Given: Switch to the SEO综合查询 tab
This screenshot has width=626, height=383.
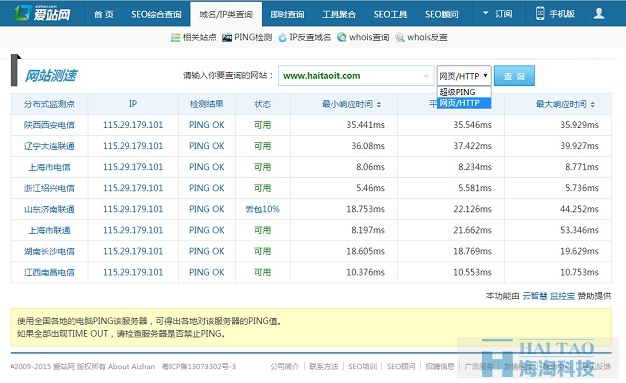Looking at the screenshot, I should (156, 14).
